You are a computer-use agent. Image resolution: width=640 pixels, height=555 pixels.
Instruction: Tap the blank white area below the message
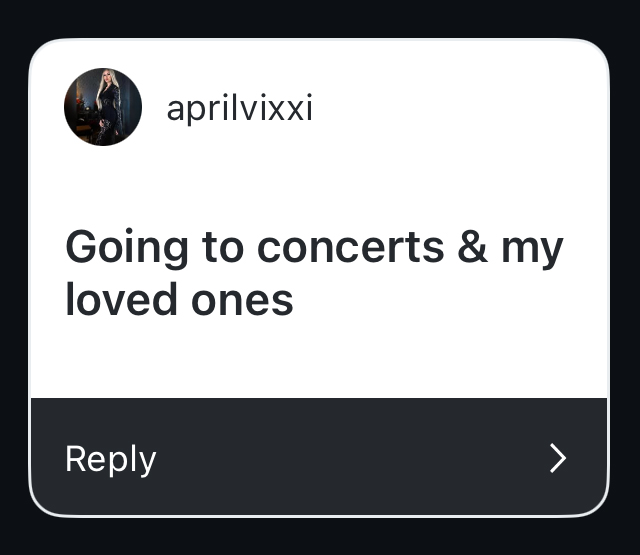(x=318, y=360)
